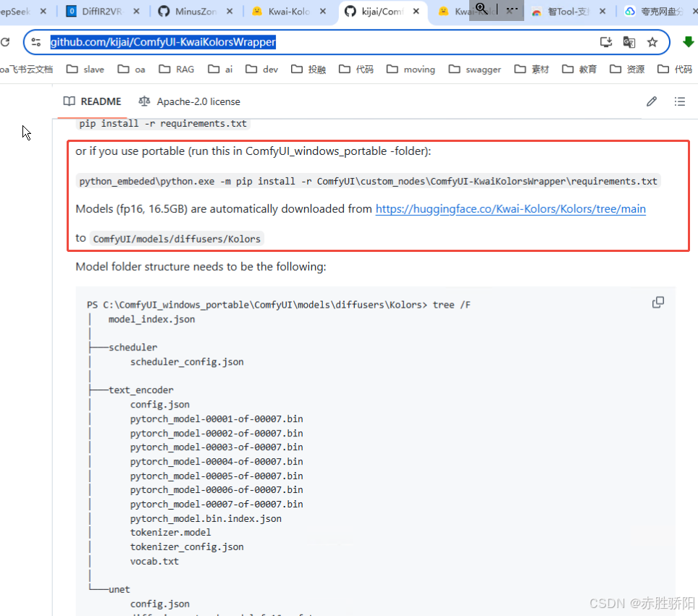Click pytorch_model-00004-of-00007.bin
Viewport: 698px width, 616px height.
point(216,462)
